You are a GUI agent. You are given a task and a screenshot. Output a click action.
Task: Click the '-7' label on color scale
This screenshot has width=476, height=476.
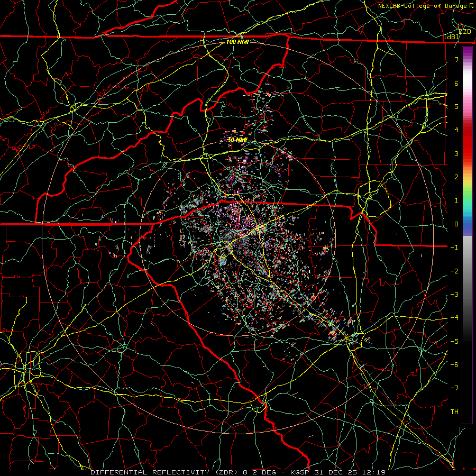tap(454, 388)
